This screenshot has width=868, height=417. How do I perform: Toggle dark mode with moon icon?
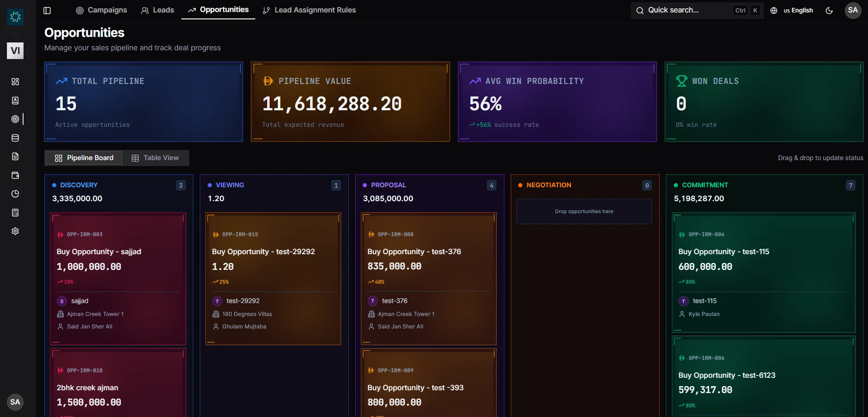point(829,10)
